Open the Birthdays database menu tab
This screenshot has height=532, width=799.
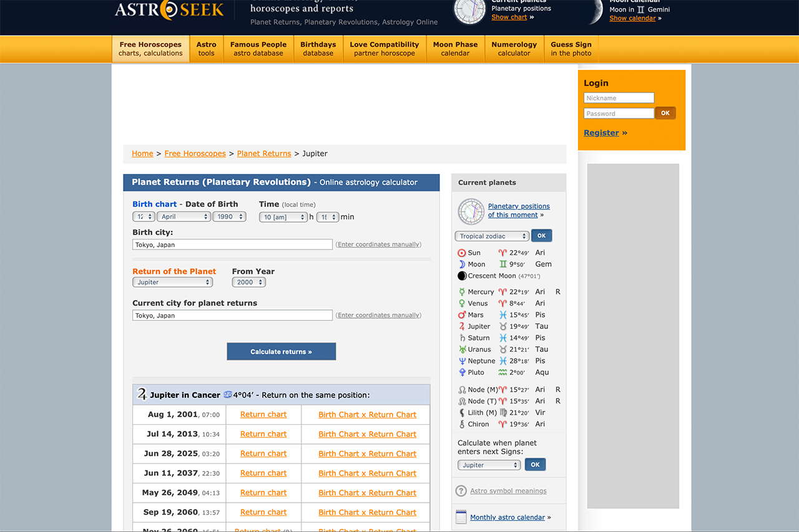318,49
